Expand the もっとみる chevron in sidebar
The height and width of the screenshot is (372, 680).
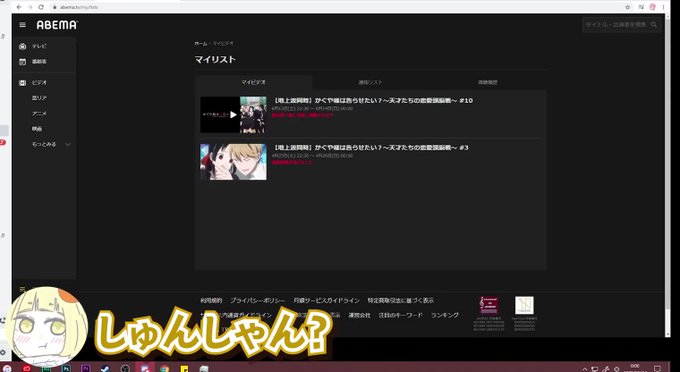(x=68, y=144)
